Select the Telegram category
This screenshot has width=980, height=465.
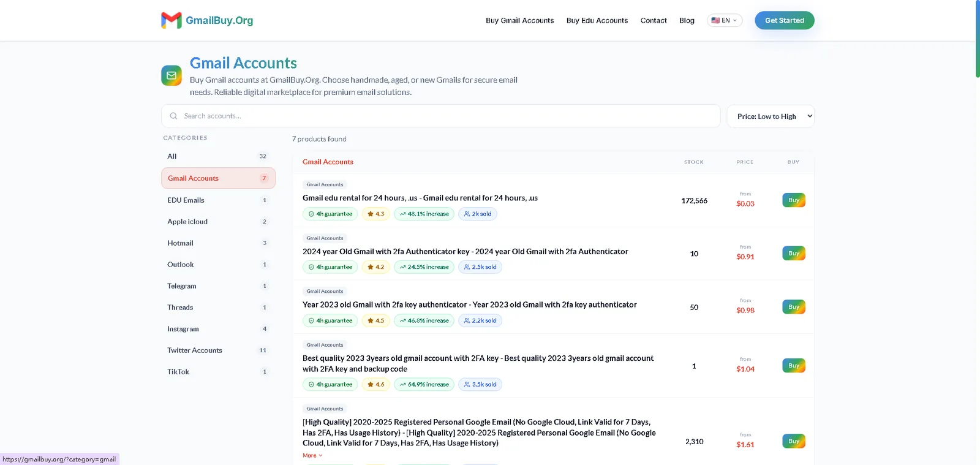(218, 286)
